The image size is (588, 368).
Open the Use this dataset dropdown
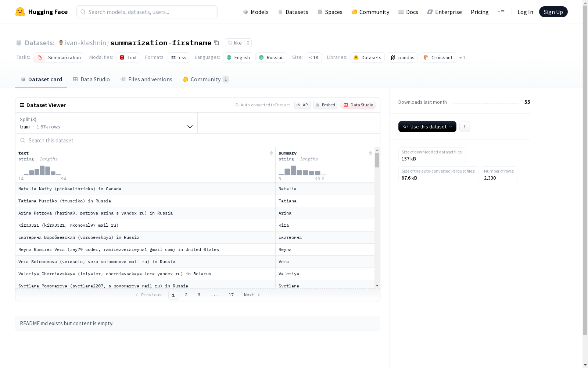click(x=427, y=127)
